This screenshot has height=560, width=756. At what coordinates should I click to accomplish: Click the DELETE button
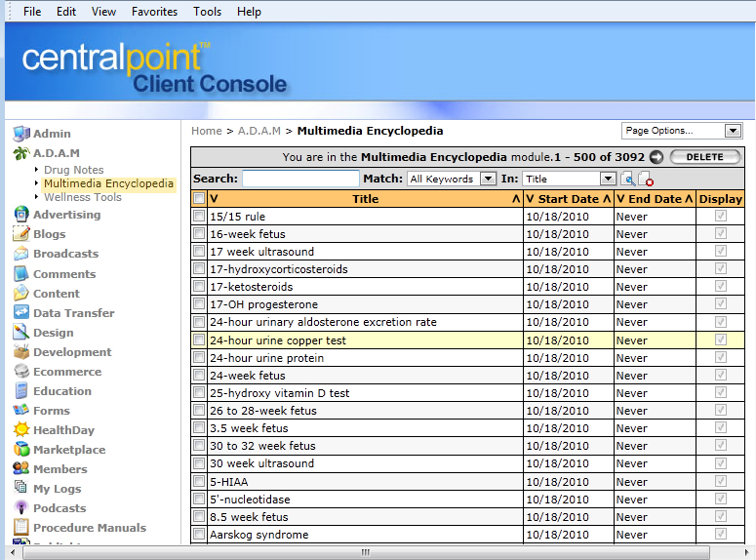[x=705, y=157]
